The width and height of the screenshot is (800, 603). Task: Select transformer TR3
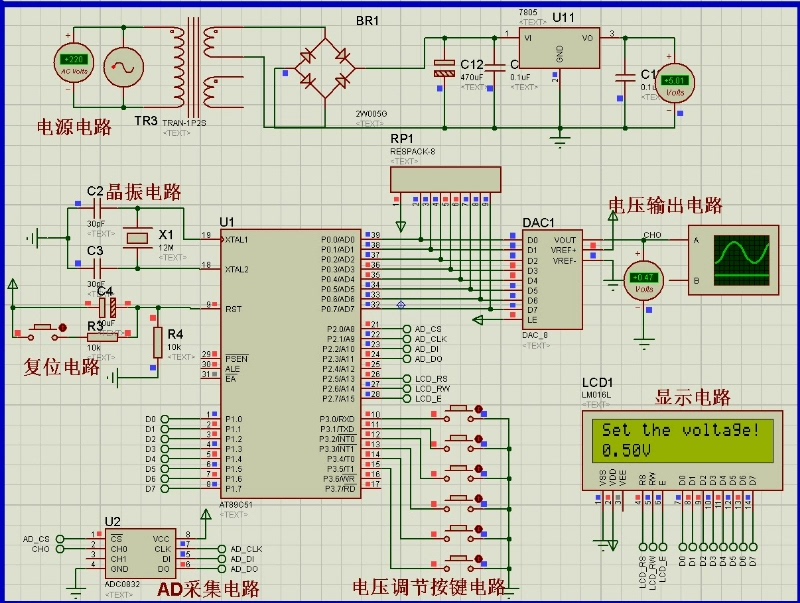[194, 68]
